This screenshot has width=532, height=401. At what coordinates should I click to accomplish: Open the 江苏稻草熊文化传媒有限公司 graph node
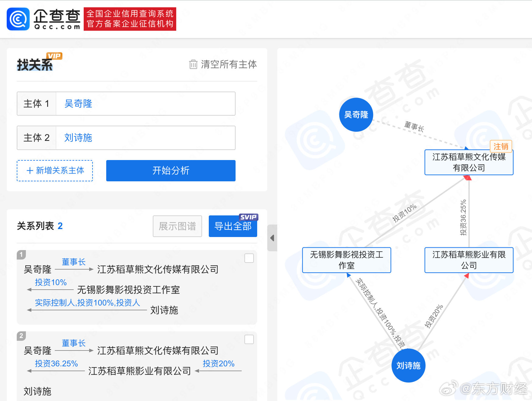click(469, 162)
